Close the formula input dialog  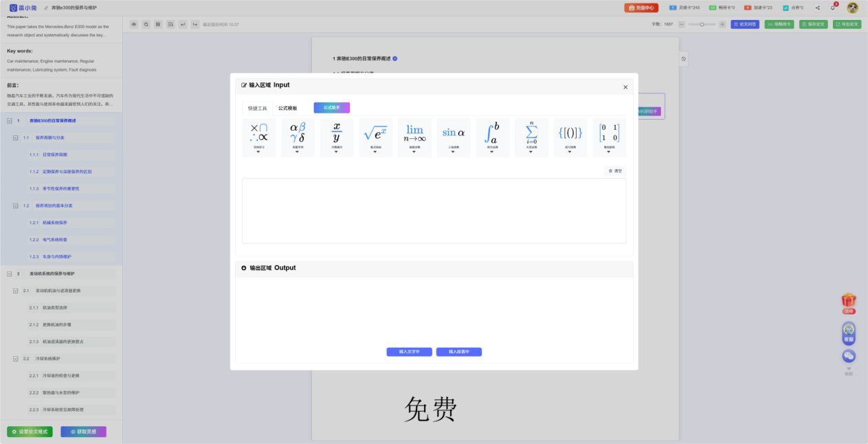[625, 87]
